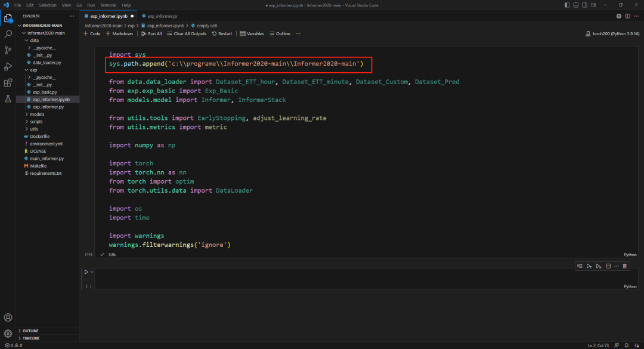Open the notebook Outline

(280, 34)
